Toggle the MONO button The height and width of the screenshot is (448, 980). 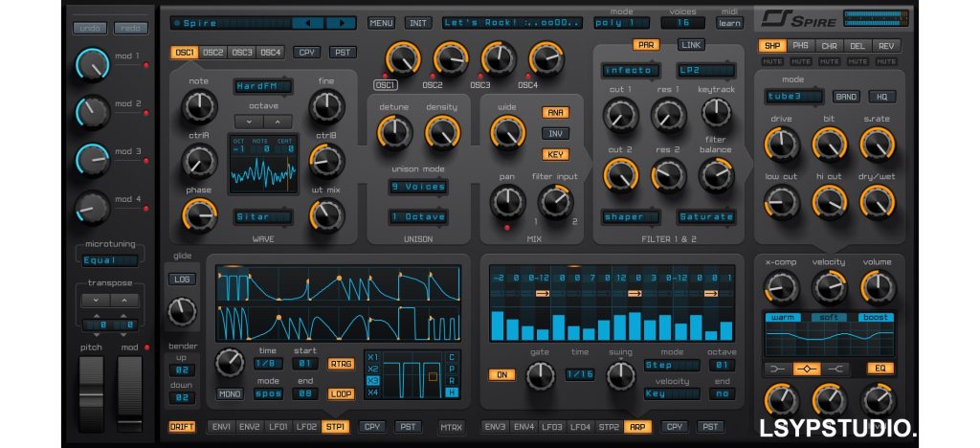pos(230,394)
